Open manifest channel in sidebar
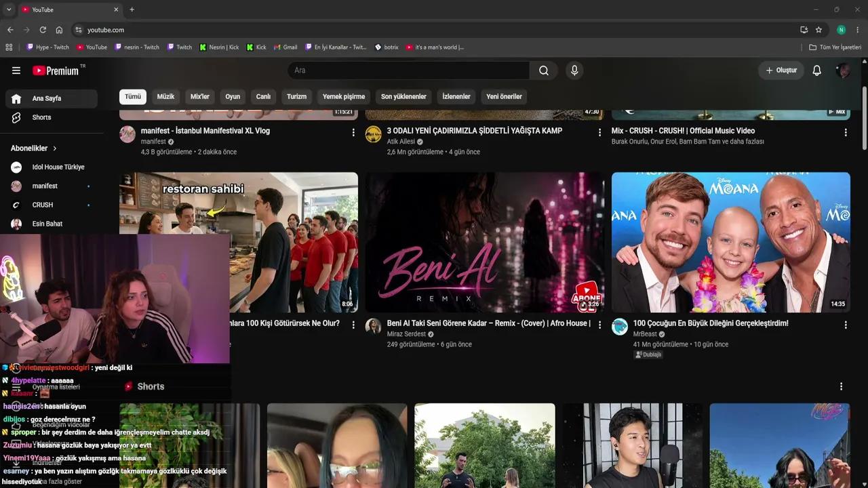 tap(52, 186)
